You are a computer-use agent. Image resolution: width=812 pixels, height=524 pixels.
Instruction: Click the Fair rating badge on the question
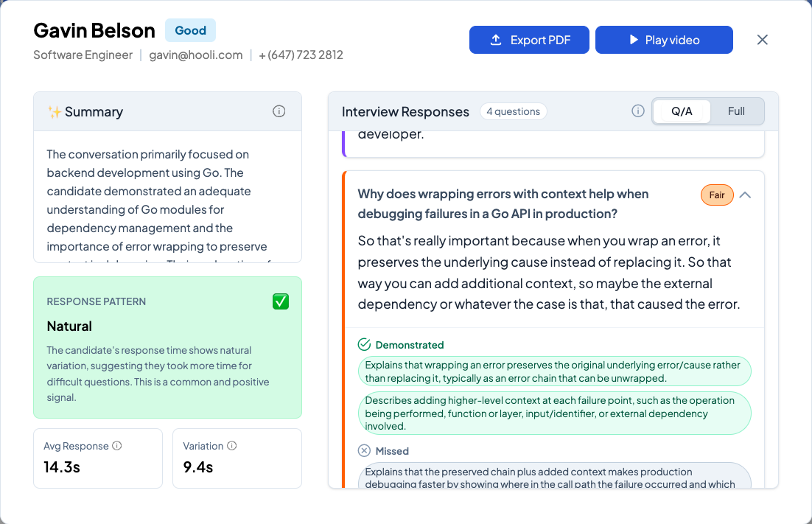717,195
